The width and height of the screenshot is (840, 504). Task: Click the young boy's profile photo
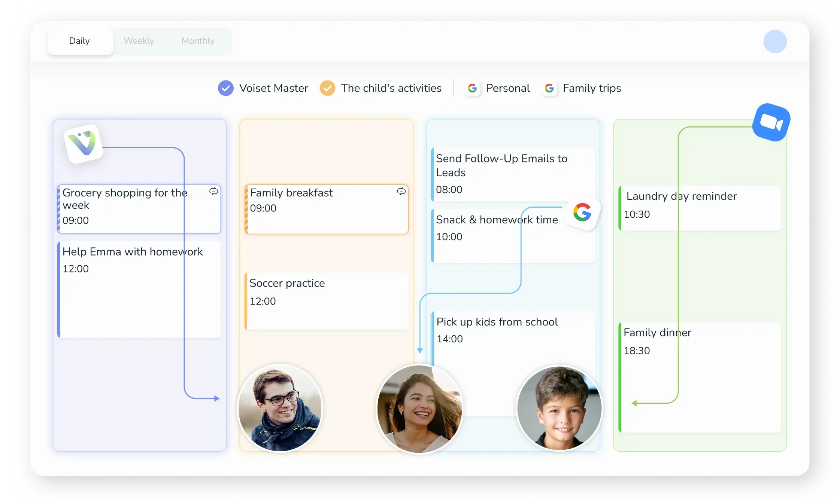[x=559, y=408]
